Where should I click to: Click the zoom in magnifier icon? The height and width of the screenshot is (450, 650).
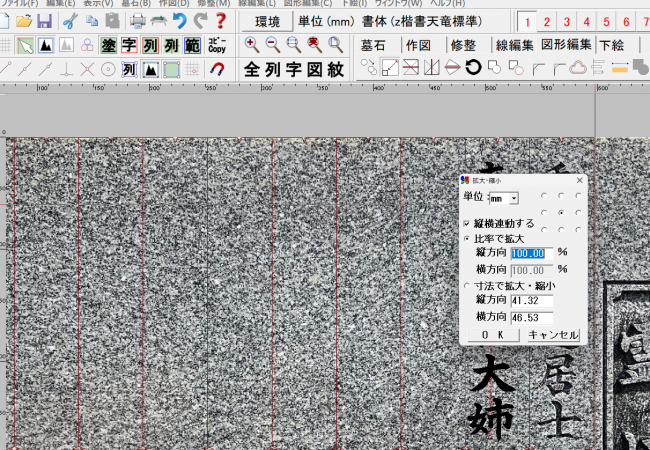[x=252, y=45]
